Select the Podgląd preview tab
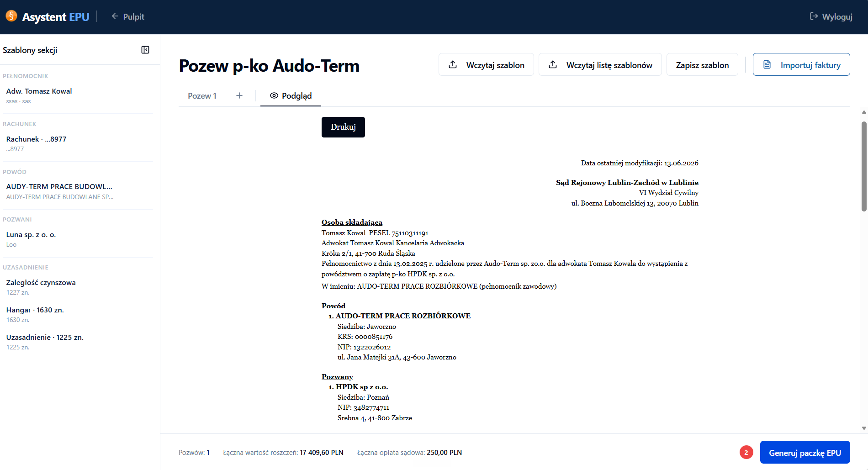The image size is (868, 470). click(291, 95)
